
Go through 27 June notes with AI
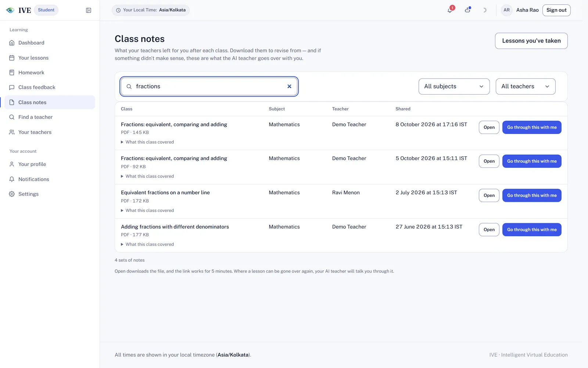click(532, 230)
